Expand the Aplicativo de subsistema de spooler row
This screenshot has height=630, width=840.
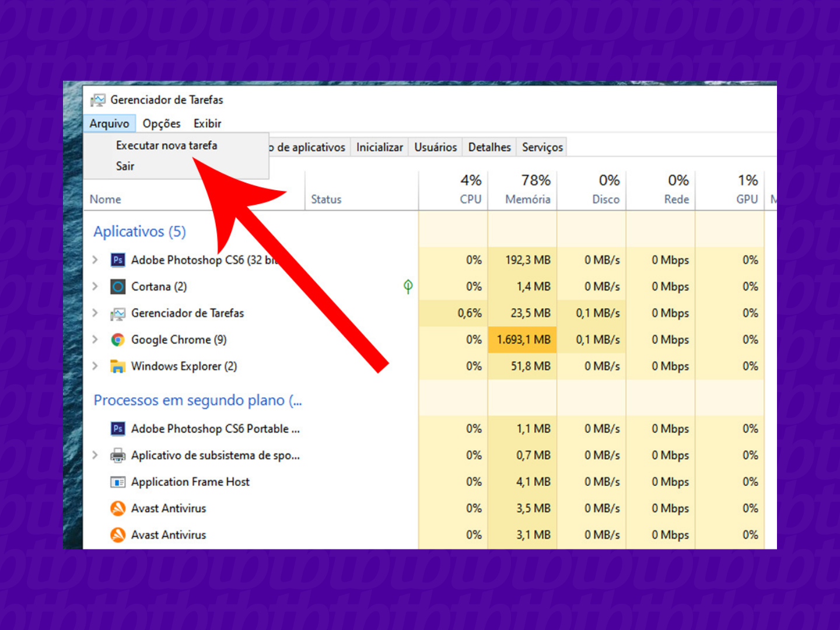pos(95,455)
